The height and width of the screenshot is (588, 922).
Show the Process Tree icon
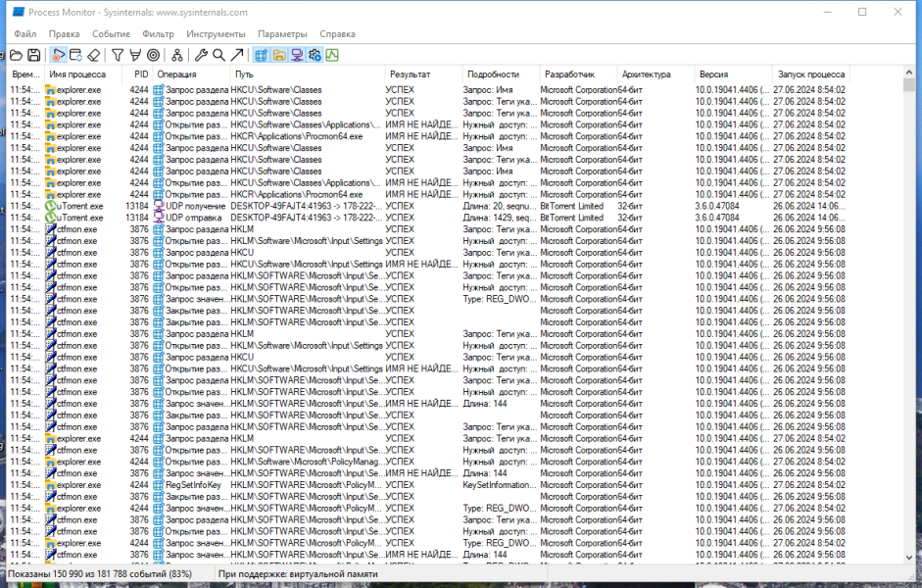[x=177, y=55]
